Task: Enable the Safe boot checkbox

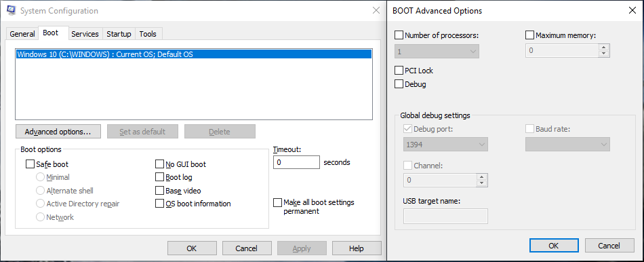Action: click(x=30, y=164)
